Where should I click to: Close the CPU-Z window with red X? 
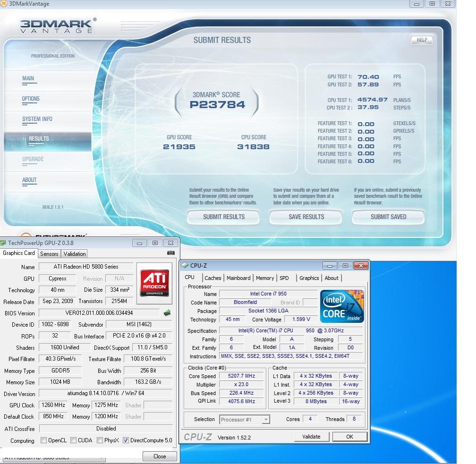[361, 266]
